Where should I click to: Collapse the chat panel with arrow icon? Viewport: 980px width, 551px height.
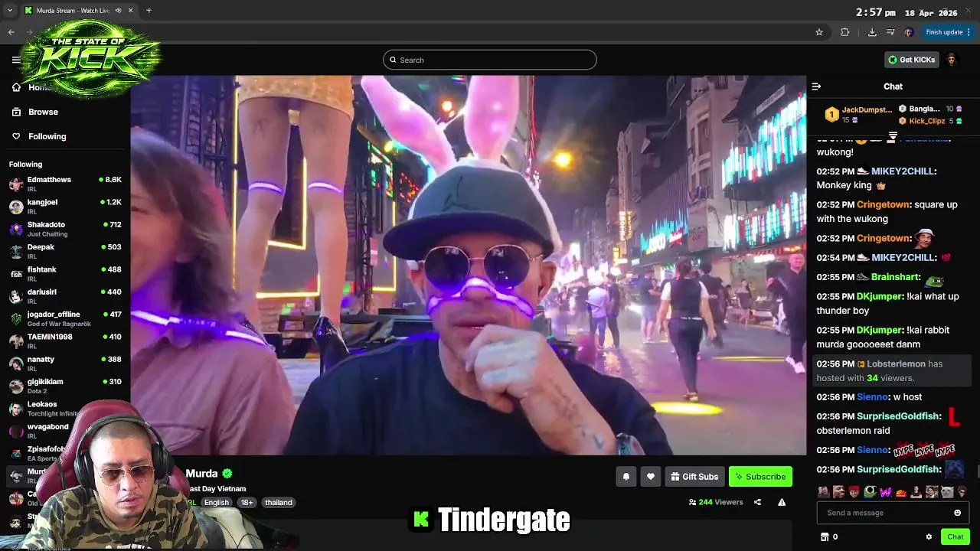tap(816, 86)
